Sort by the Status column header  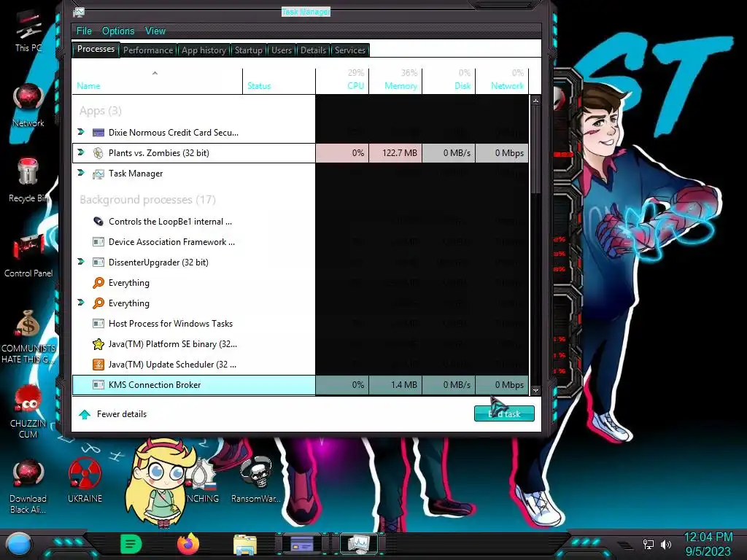[279, 82]
